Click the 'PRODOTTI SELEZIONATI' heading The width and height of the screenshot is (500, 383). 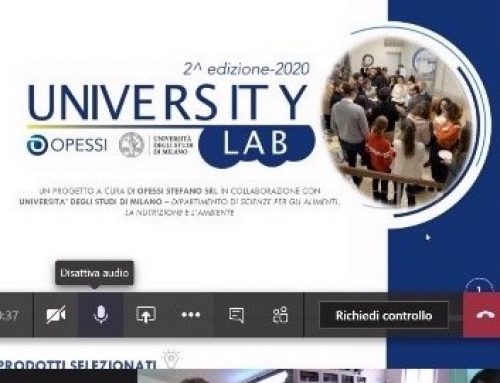pos(78,365)
